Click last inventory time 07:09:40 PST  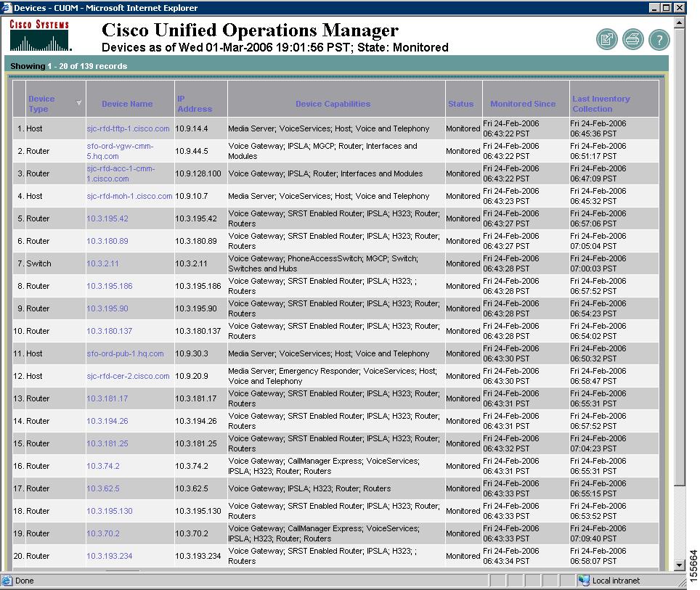[593, 538]
